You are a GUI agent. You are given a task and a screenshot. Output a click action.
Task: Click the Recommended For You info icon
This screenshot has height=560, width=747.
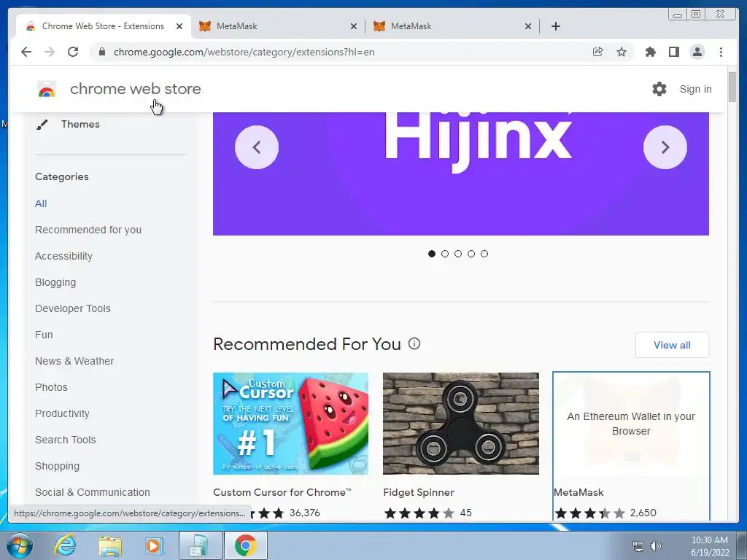(x=414, y=343)
